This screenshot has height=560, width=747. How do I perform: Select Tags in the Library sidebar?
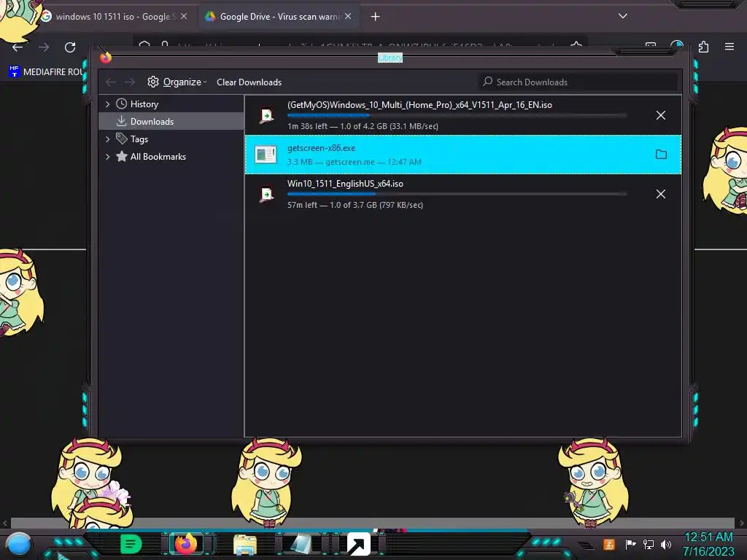[139, 139]
